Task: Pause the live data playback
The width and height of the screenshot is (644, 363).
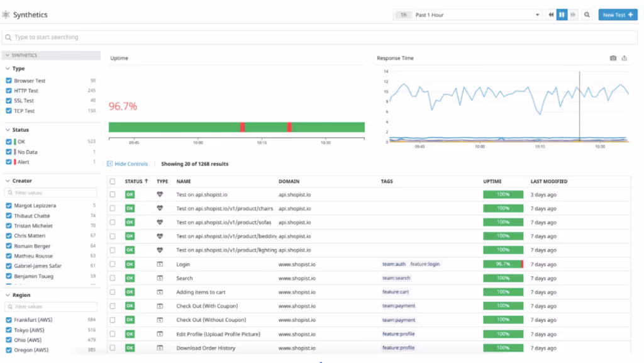Action: pos(561,14)
